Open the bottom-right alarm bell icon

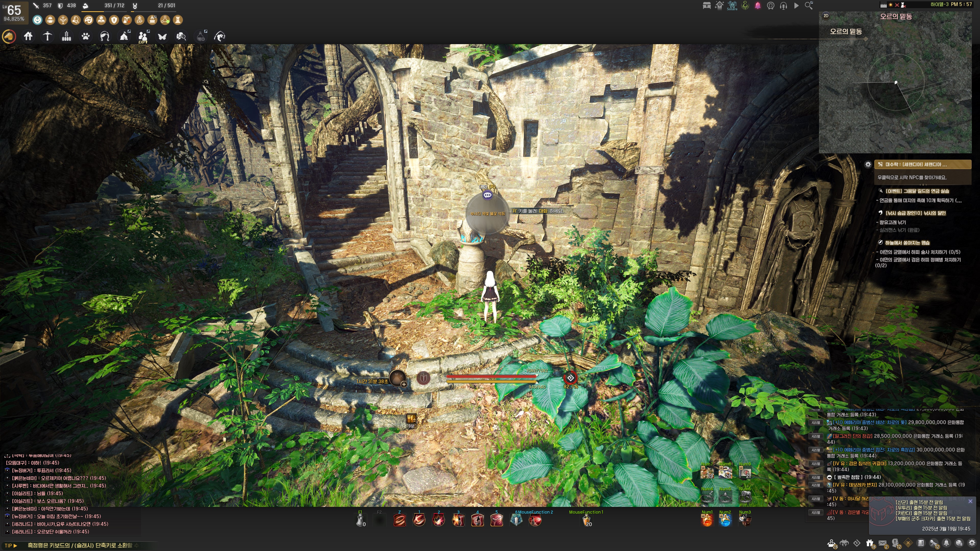[x=947, y=543]
